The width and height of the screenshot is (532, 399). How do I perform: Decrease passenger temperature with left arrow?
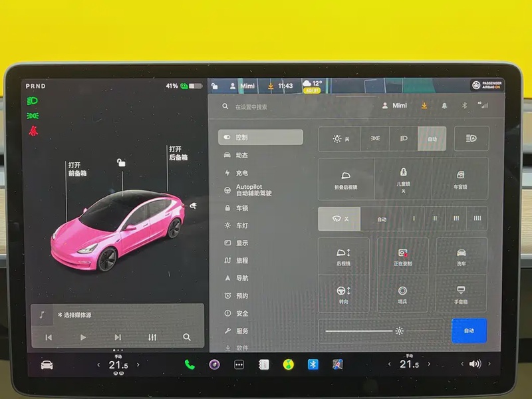point(388,364)
